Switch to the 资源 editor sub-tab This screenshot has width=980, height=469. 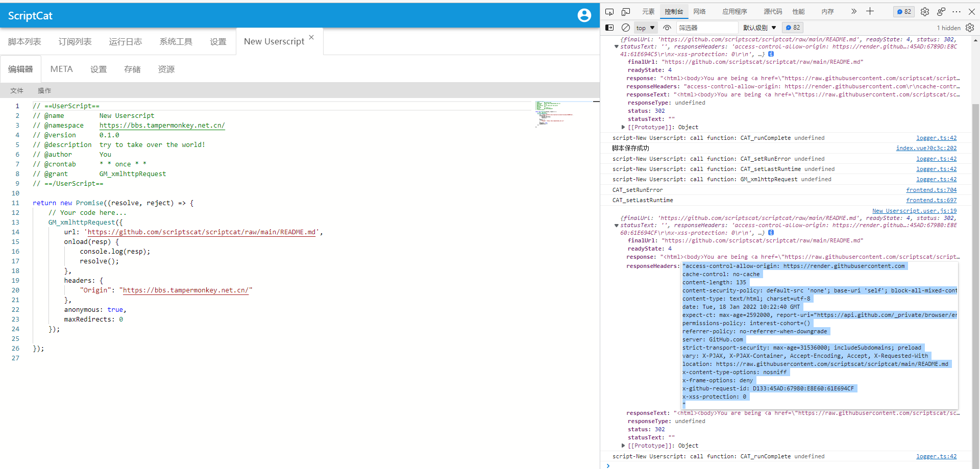[166, 69]
